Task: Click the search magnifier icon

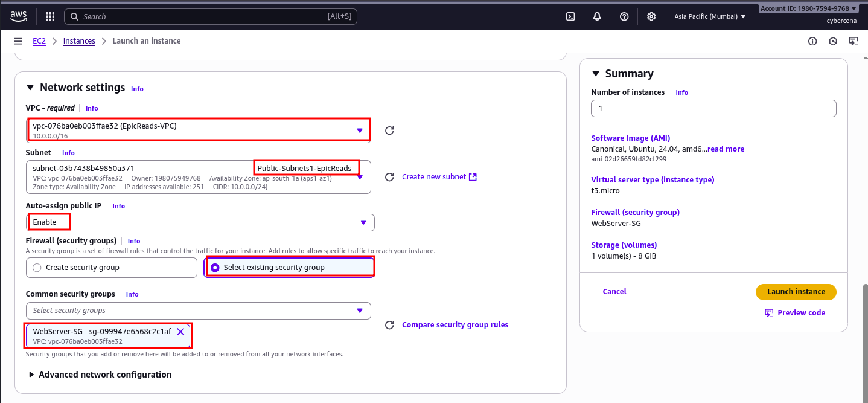Action: [x=75, y=16]
